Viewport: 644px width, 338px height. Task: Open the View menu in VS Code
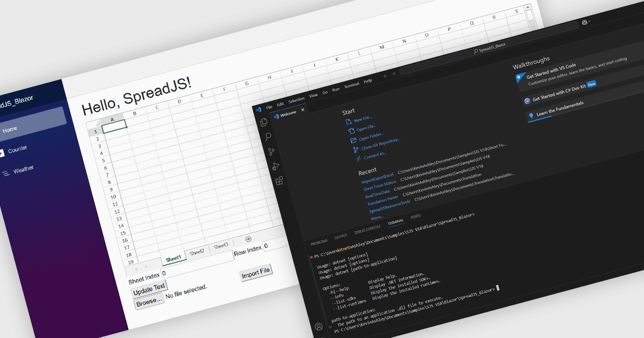point(313,95)
